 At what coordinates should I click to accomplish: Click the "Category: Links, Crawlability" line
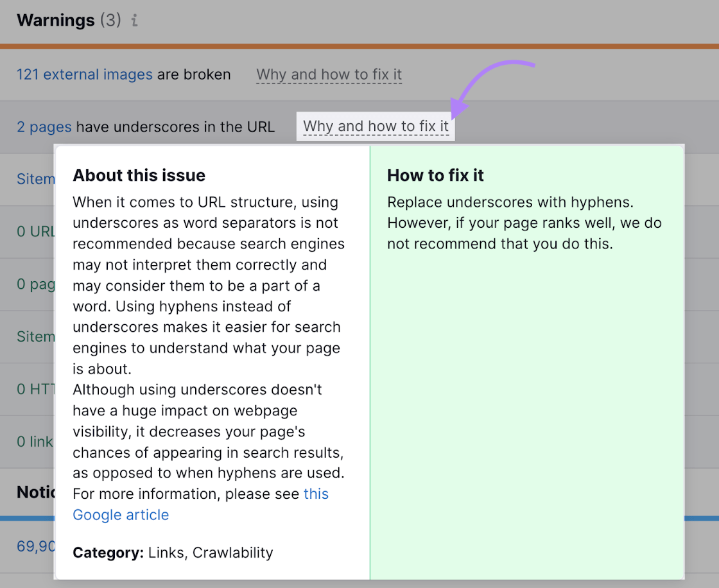click(x=173, y=553)
